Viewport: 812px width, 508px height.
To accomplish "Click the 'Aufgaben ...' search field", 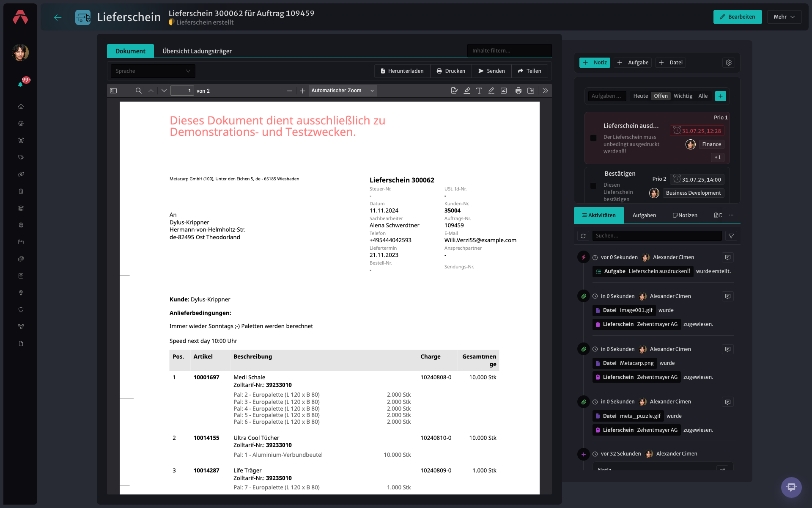I will pyautogui.click(x=607, y=96).
